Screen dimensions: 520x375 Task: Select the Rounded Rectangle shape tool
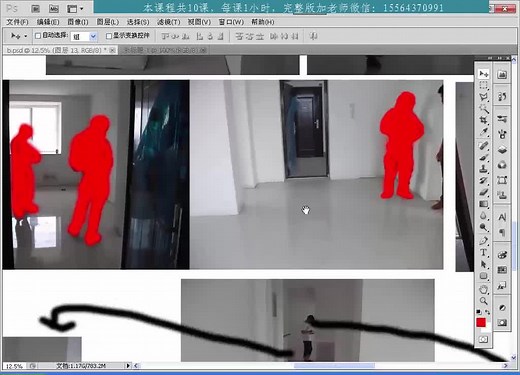click(x=483, y=276)
